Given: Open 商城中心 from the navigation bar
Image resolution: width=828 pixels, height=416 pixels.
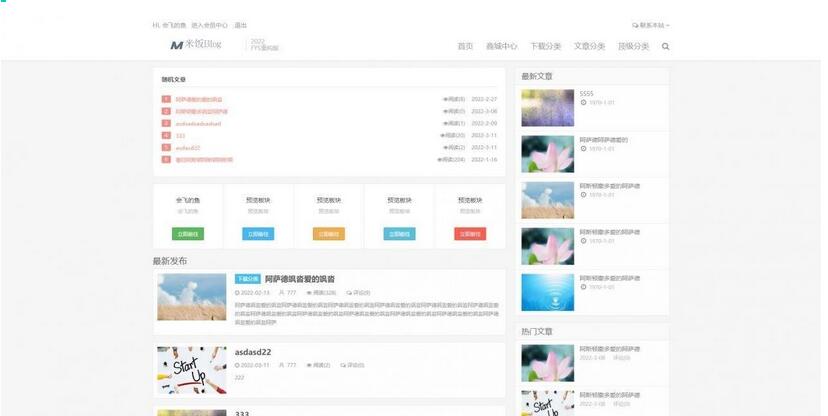Looking at the screenshot, I should [x=502, y=46].
